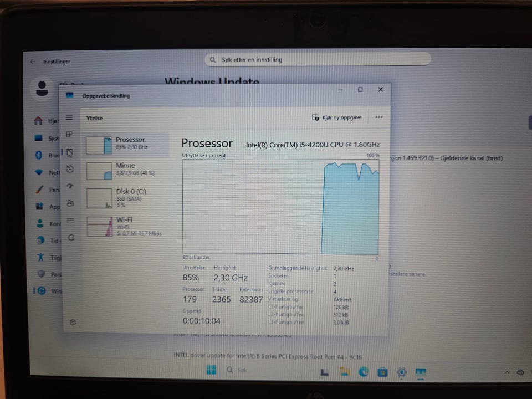Click the CPU utilization graph
This screenshot has height=399, width=532.
click(x=280, y=207)
